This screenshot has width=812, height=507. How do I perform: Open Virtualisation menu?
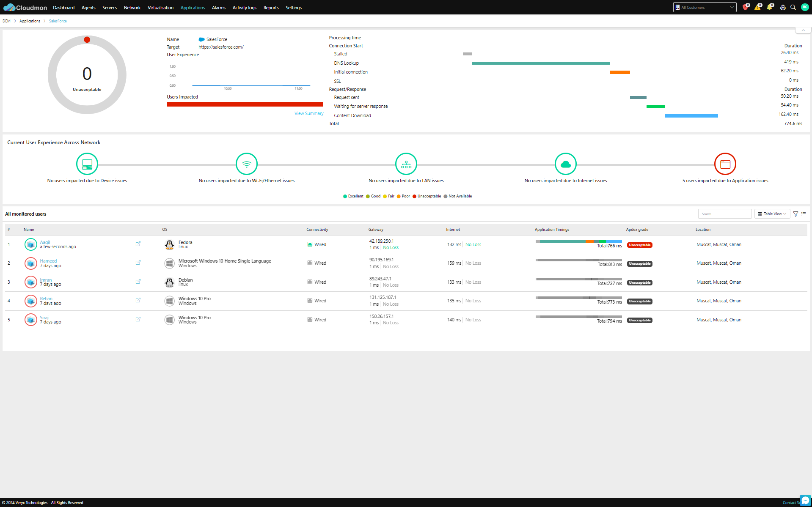pos(160,8)
